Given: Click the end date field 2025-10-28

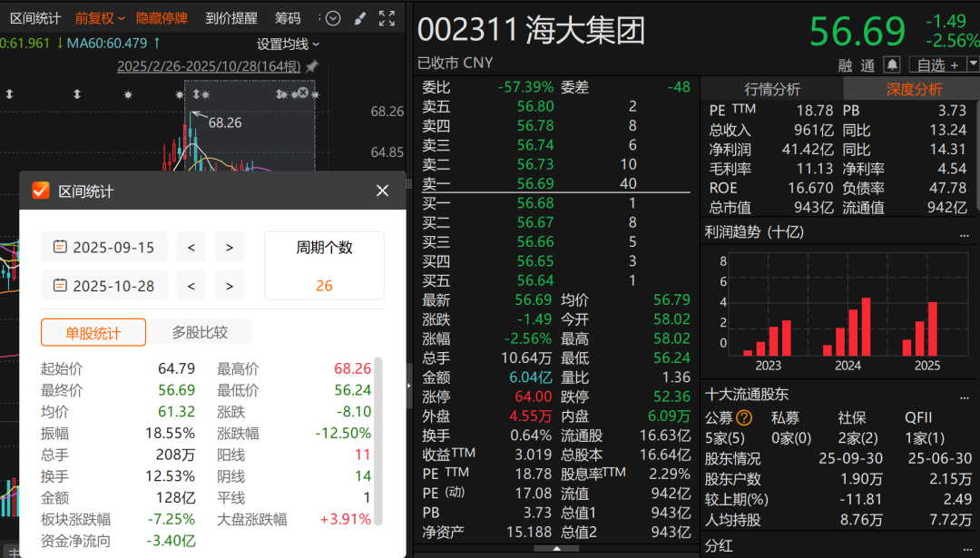Looking at the screenshot, I should tap(104, 286).
